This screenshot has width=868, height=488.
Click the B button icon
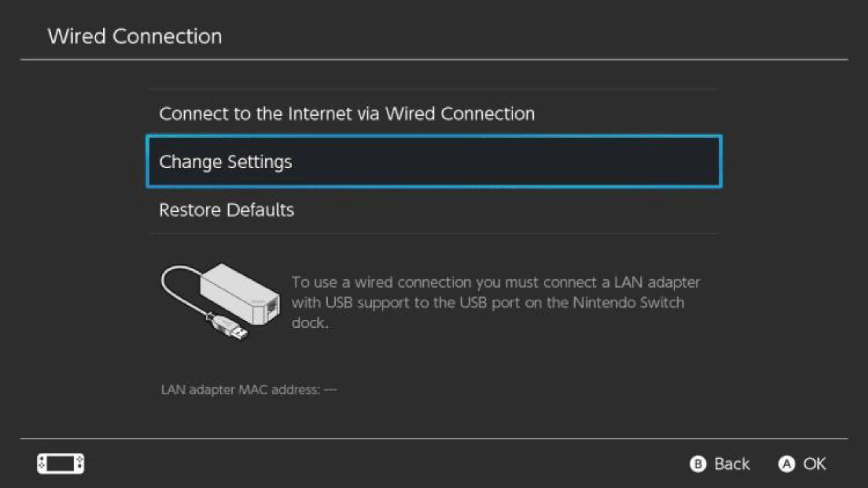(x=698, y=464)
